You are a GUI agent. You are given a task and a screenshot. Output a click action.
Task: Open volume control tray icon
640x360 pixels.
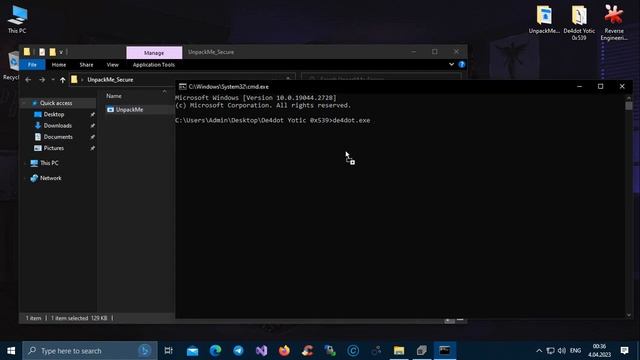point(562,351)
